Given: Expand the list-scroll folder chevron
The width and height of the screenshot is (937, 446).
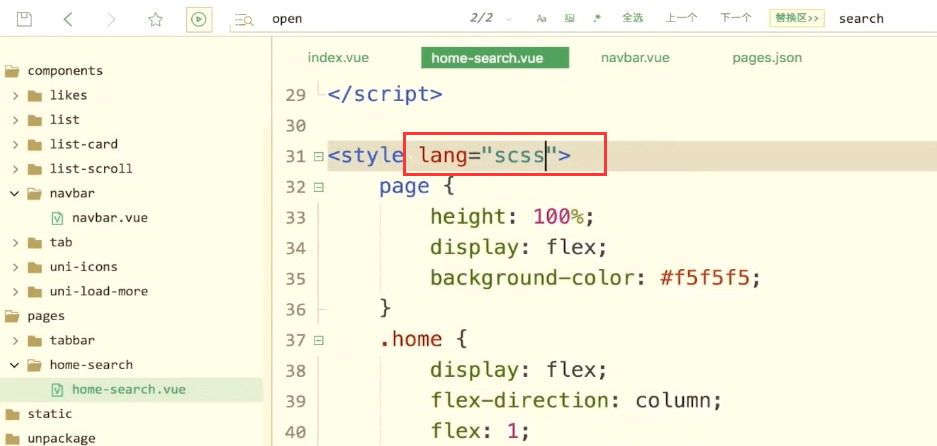Looking at the screenshot, I should (x=16, y=169).
